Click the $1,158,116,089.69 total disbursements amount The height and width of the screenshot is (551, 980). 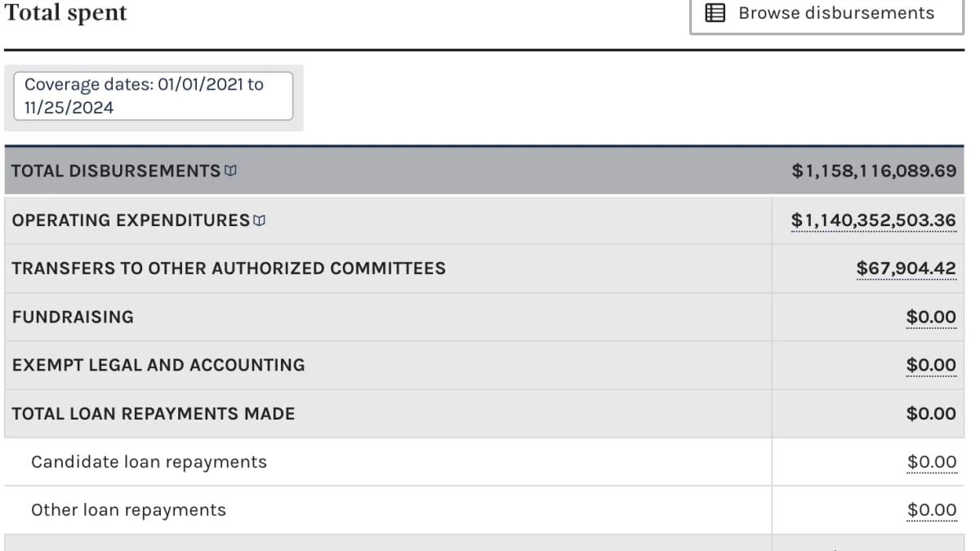tap(874, 171)
